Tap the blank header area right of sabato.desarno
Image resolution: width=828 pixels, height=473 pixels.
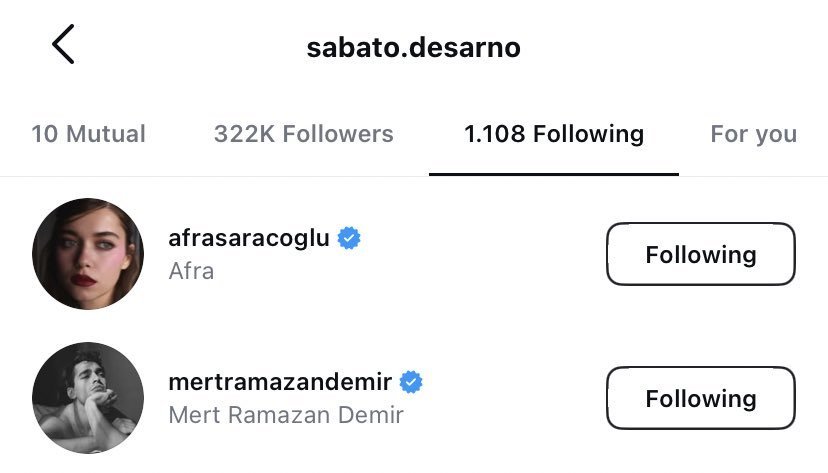click(x=680, y=47)
